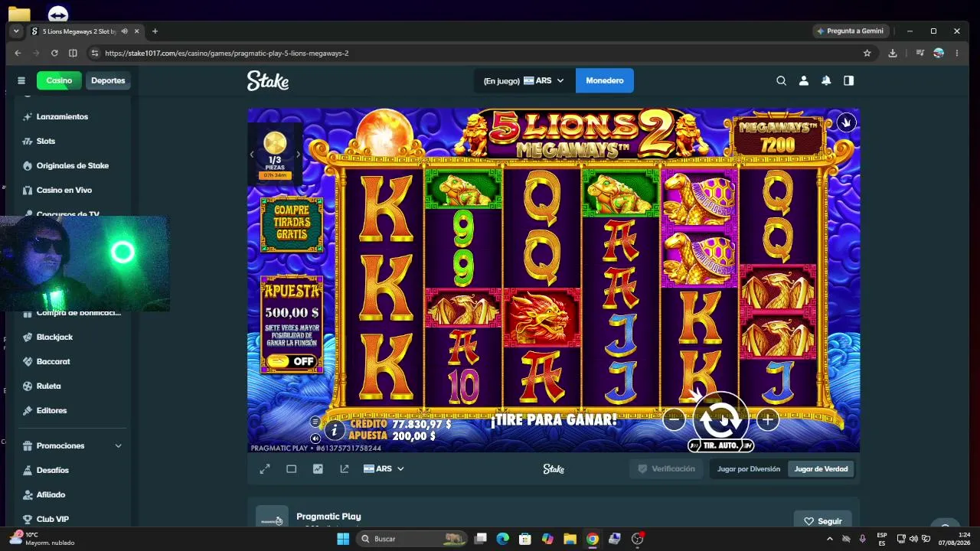Open the Pregunta a Gemini button

point(850,31)
